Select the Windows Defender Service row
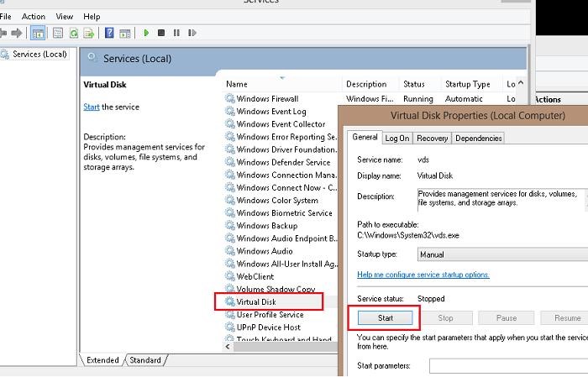The image size is (588, 377). tap(283, 162)
